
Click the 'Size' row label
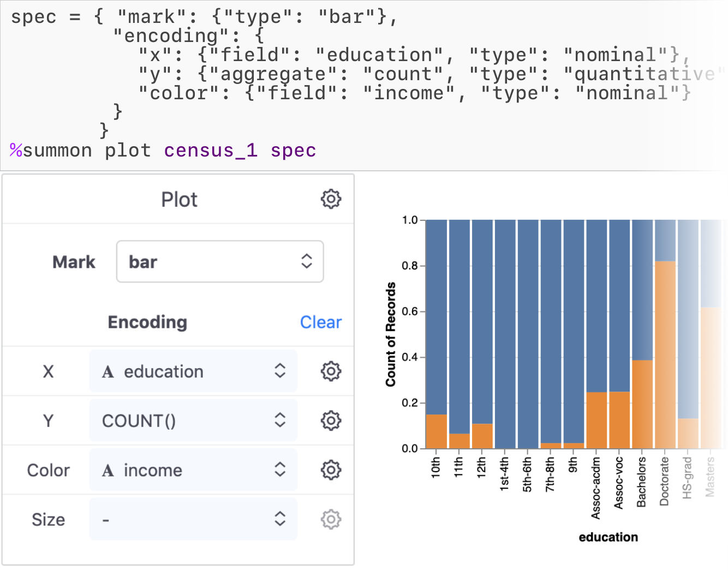[48, 520]
